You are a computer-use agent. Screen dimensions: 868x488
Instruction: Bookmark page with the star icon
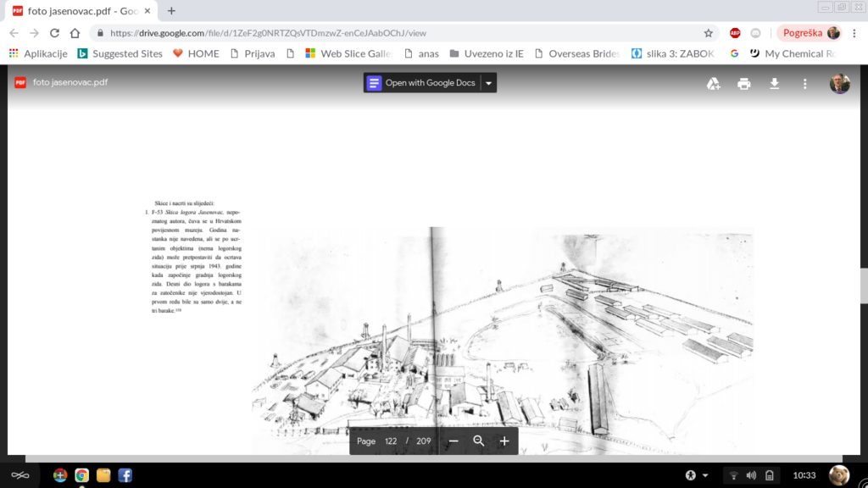tap(709, 33)
